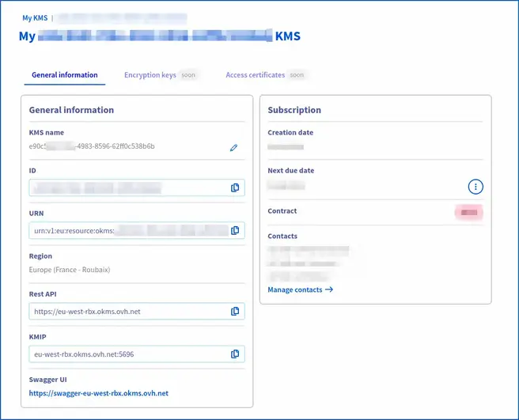Click the arrow icon next to Manage contacts
This screenshot has width=519, height=420.
329,289
